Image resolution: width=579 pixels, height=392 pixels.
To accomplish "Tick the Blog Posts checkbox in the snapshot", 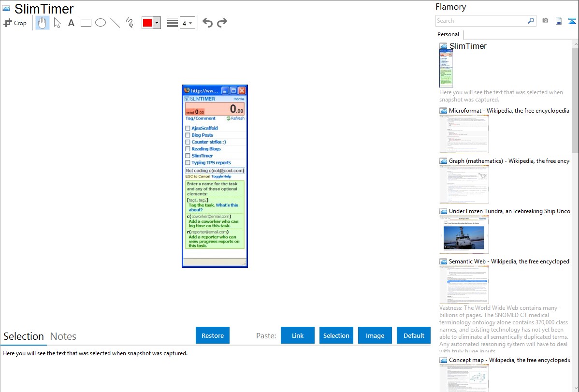I will pos(188,135).
